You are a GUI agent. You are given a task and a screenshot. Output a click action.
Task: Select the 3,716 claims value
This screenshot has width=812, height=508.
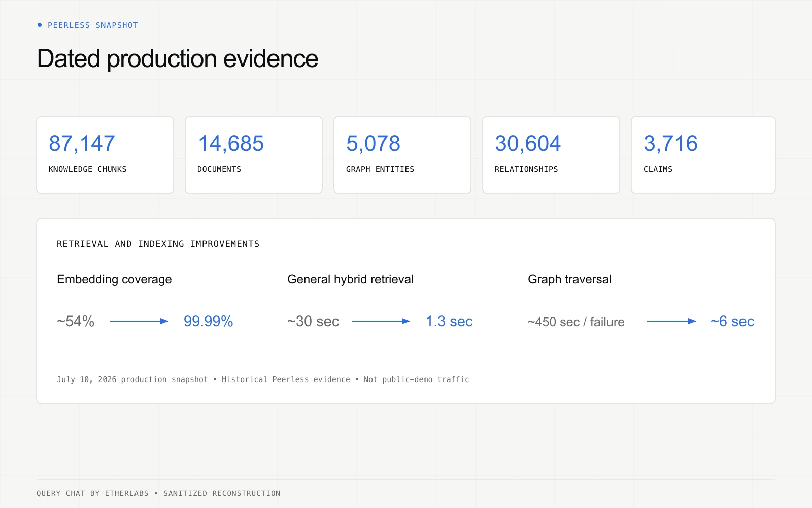(670, 143)
